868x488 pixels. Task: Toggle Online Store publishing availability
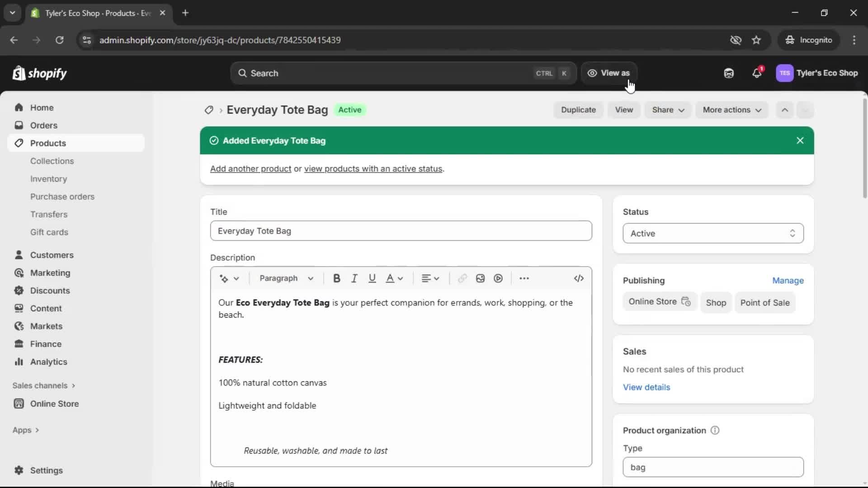[x=660, y=301]
